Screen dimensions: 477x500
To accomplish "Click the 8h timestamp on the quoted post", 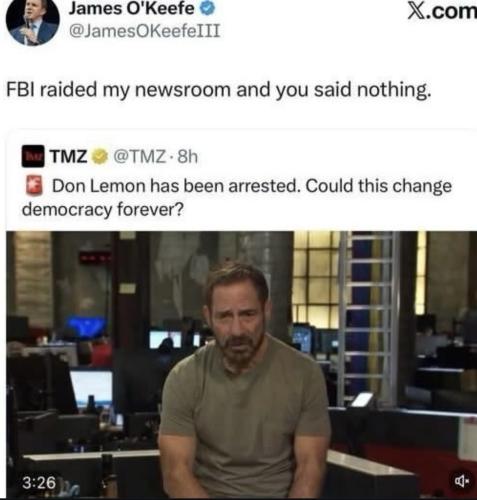I will tap(188, 156).
